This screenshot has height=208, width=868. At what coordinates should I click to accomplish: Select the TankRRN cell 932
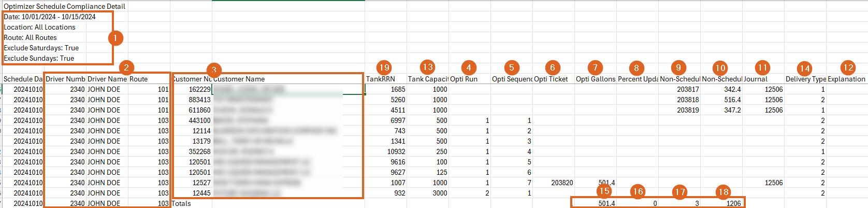coord(386,193)
